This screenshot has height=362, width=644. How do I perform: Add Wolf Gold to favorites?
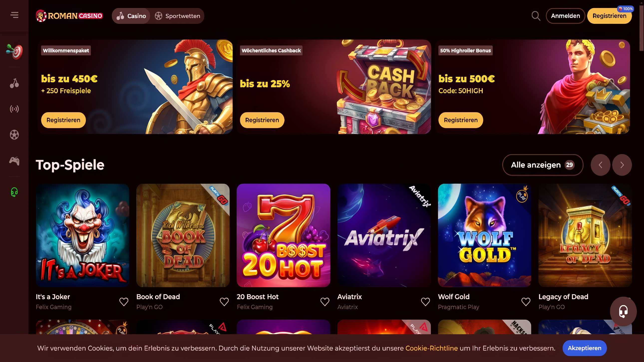tap(526, 302)
